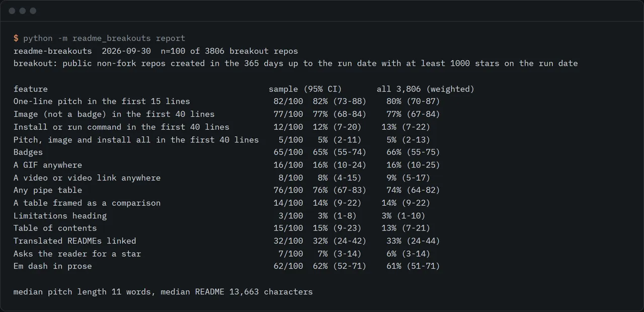
Task: Click the 'Any pipe table' row label
Action: [48, 190]
